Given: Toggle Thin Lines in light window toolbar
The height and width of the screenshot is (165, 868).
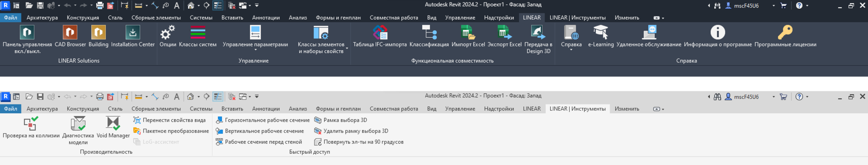Looking at the screenshot, I should click(217, 97).
